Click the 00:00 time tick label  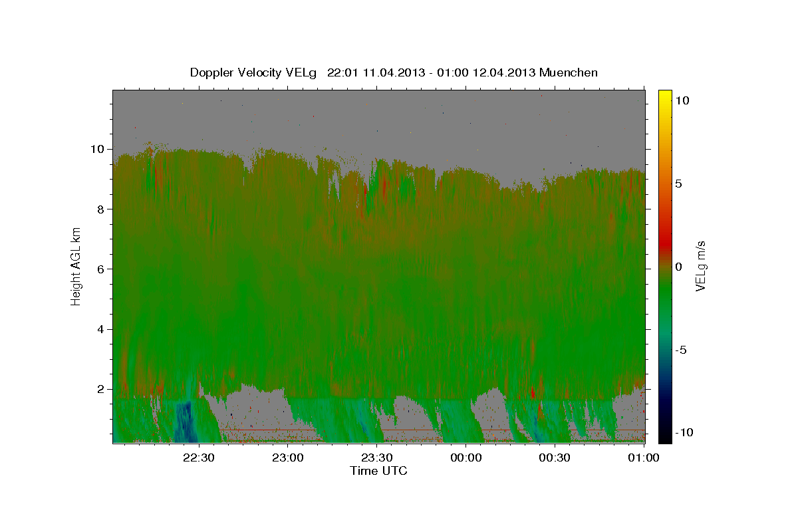click(465, 458)
